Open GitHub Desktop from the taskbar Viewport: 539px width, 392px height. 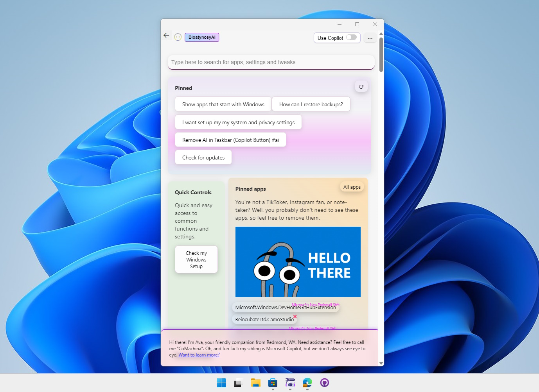325,383
